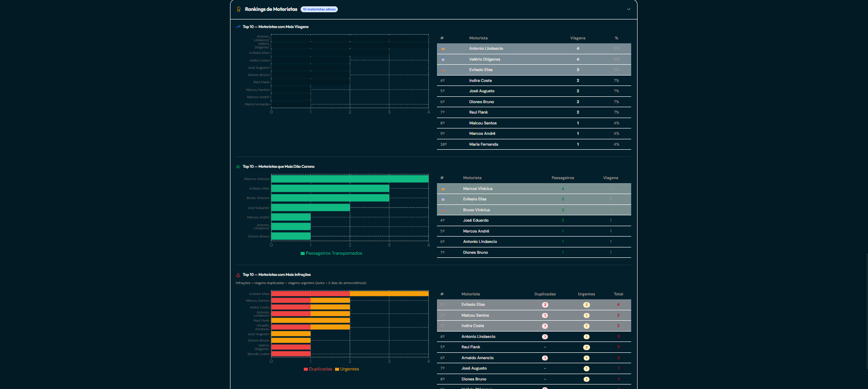Click the Duplicadas badge for Antonio Lindaecio

(545, 337)
